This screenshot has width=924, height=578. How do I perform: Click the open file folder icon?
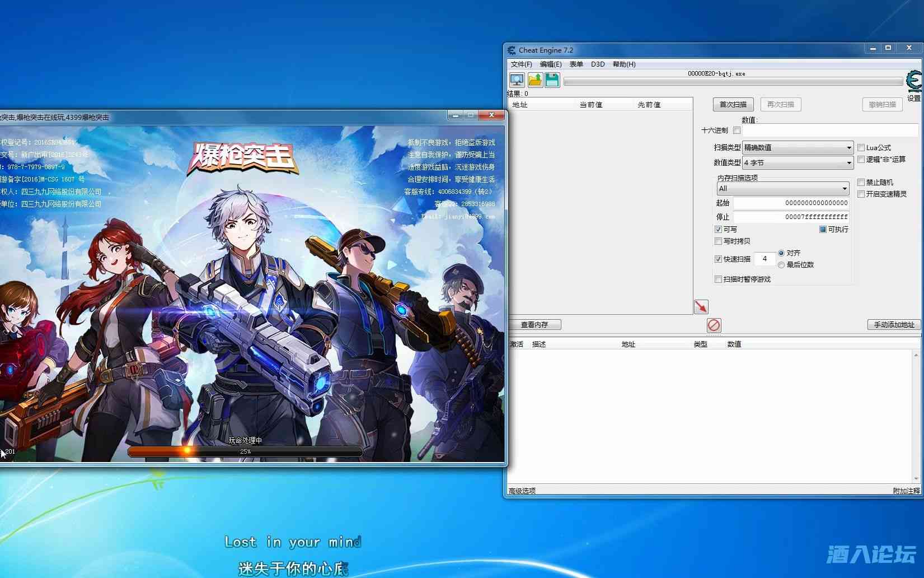[535, 80]
